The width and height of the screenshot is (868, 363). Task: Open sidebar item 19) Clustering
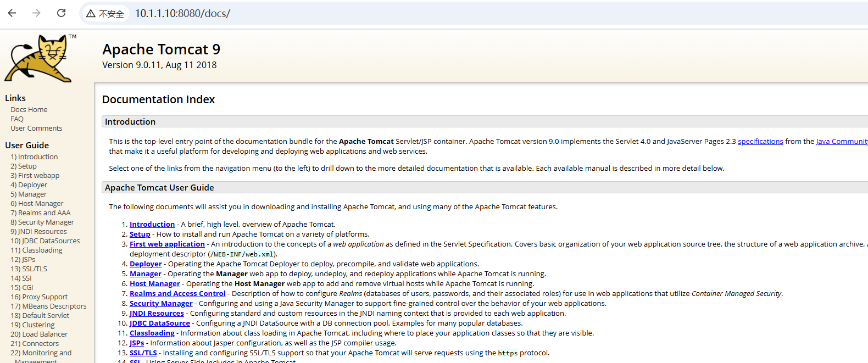[x=32, y=325]
